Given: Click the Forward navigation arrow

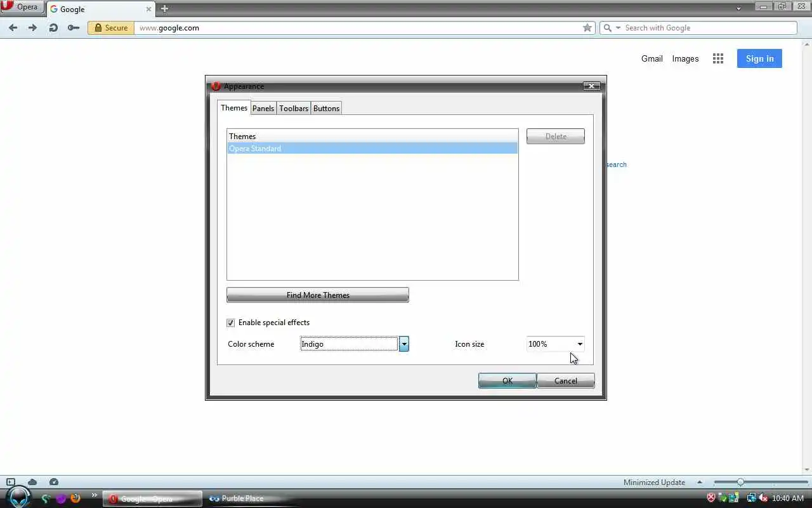Looking at the screenshot, I should pyautogui.click(x=33, y=28).
